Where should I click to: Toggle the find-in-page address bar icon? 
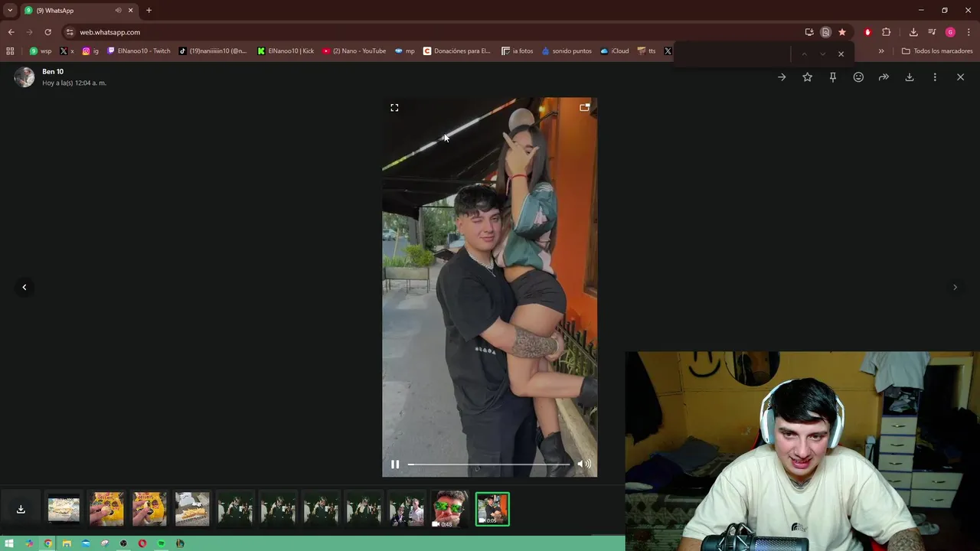[x=825, y=32]
